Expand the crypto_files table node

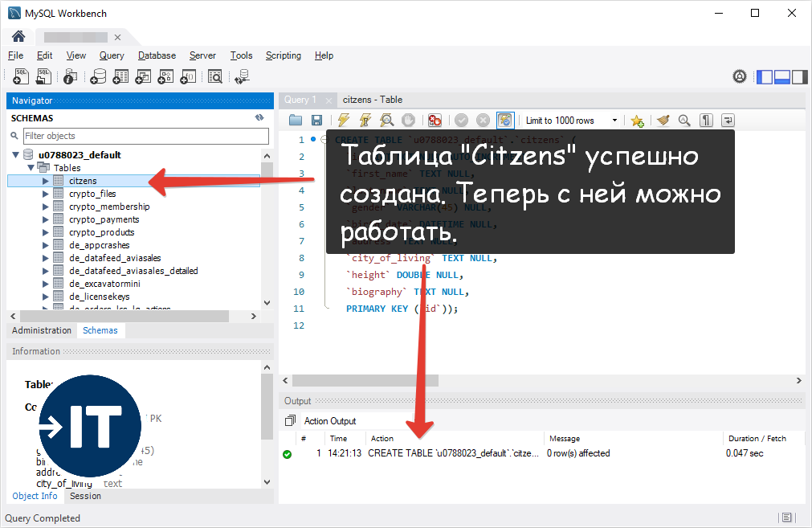46,194
